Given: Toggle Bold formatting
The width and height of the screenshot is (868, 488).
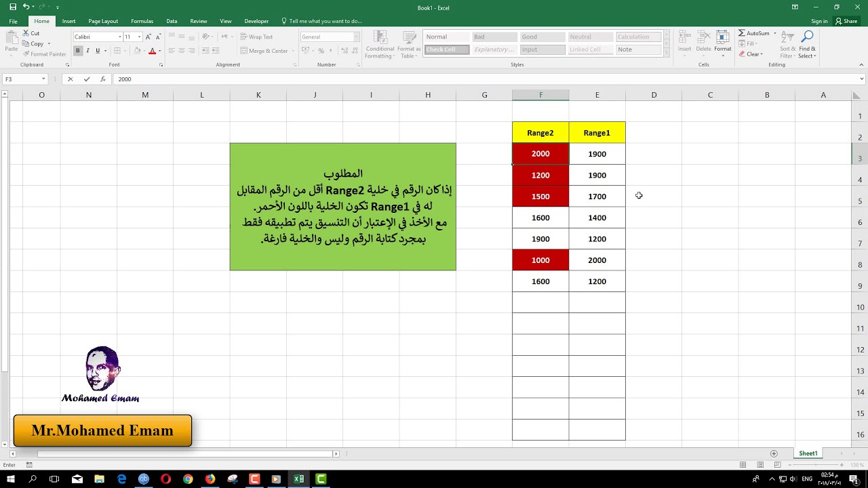Looking at the screenshot, I should click(x=78, y=51).
